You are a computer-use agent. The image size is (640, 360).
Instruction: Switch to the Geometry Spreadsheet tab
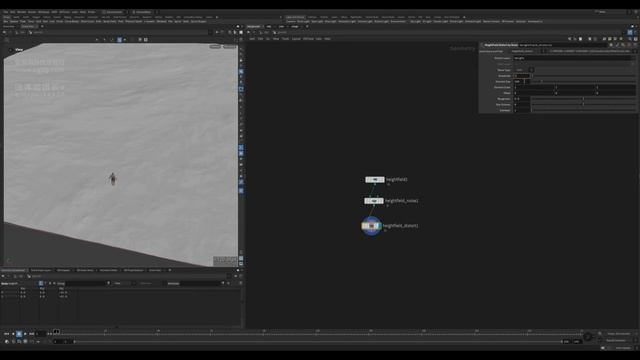click(13, 270)
